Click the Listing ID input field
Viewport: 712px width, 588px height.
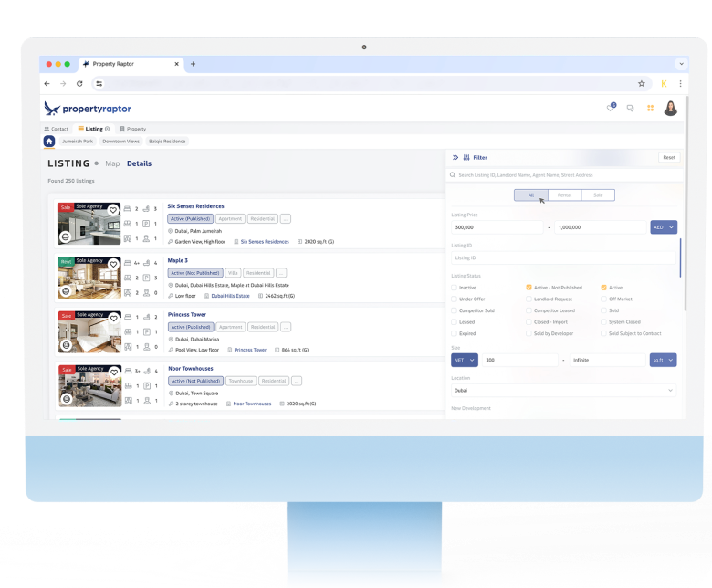[564, 257]
